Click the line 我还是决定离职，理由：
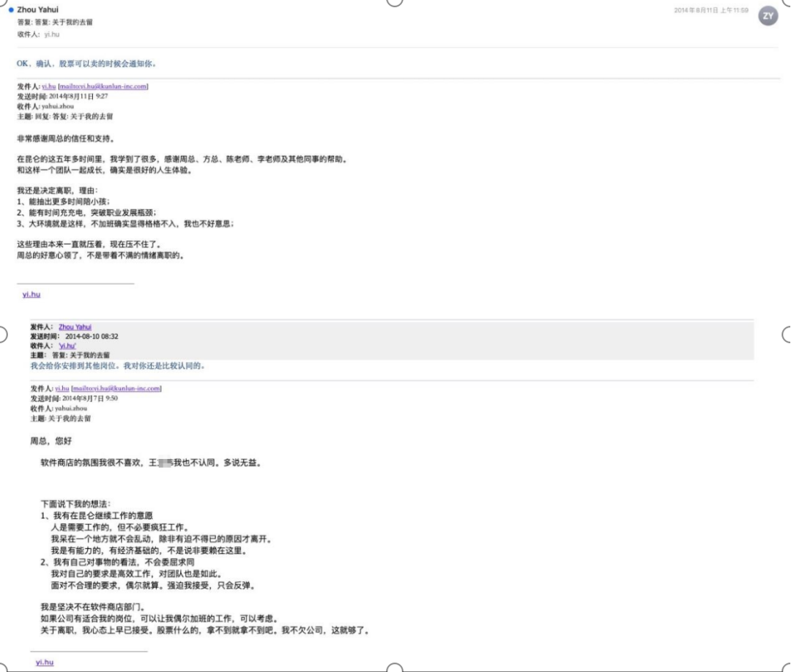The image size is (791, 672). pos(58,190)
